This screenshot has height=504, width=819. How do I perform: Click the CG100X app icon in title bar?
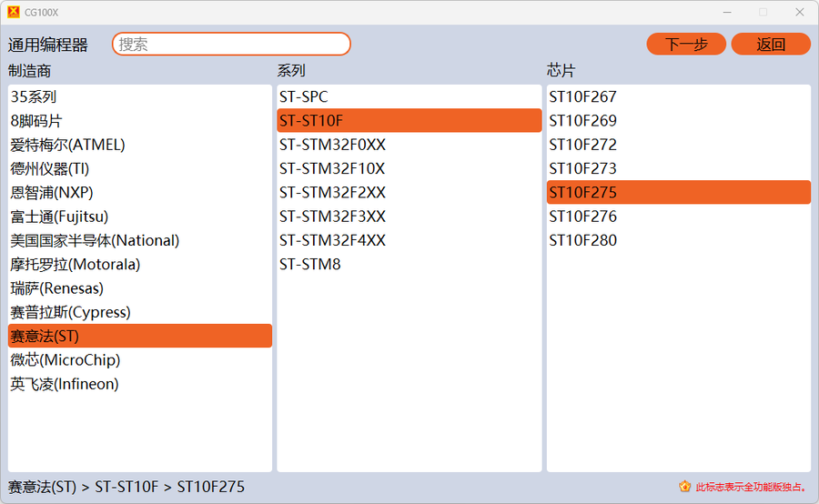pyautogui.click(x=13, y=12)
